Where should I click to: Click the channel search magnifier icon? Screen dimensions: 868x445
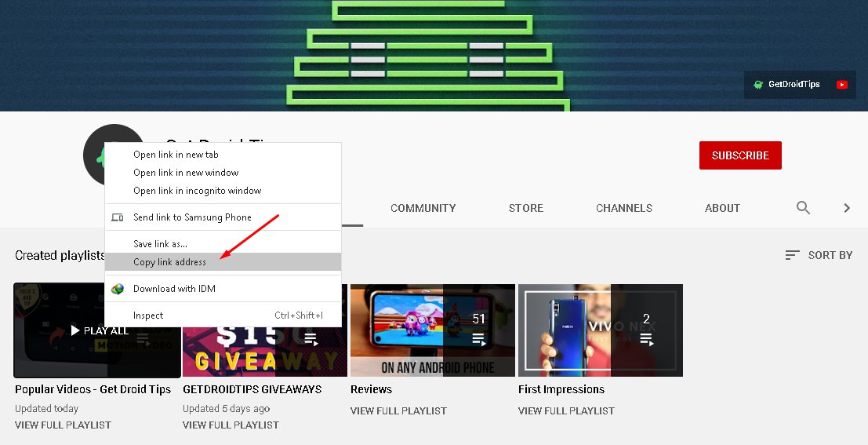803,208
